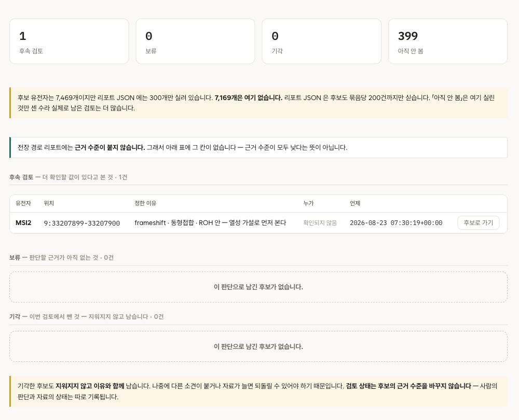Click the 위치 column header

click(x=49, y=203)
